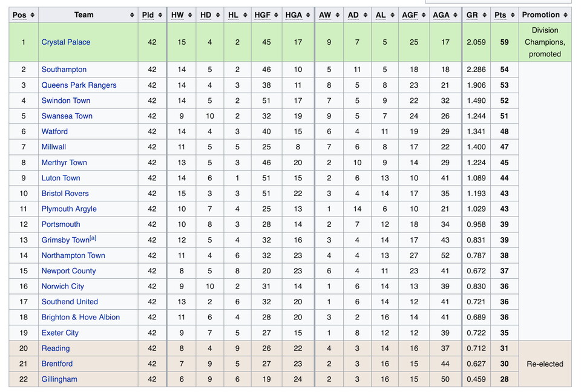Click the Team column sort arrows
This screenshot has height=392, width=581.
132,15
